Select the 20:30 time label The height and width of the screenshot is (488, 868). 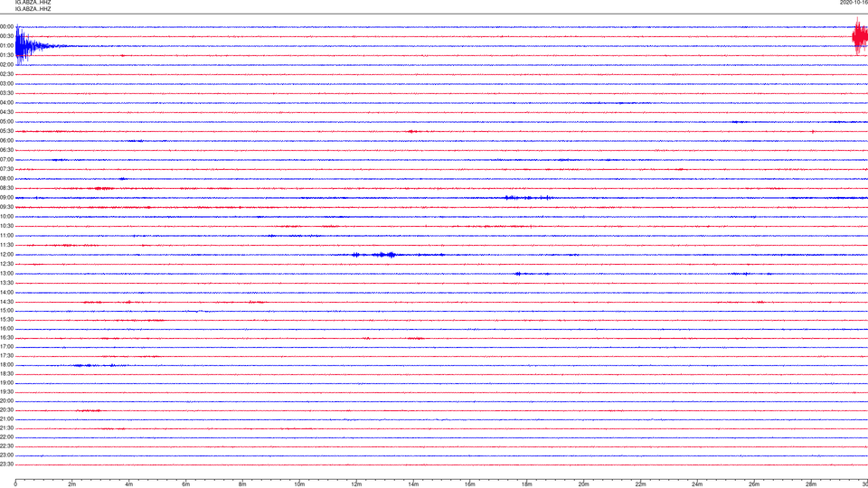pos(6,410)
